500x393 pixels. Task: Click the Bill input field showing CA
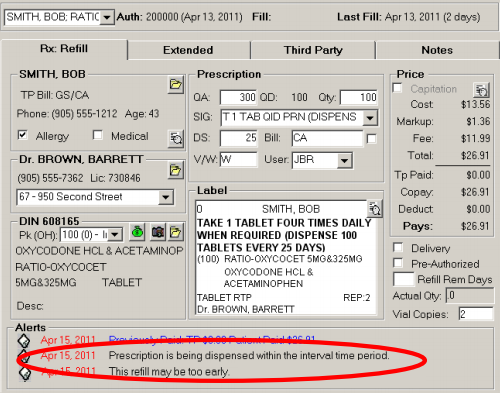coord(327,138)
